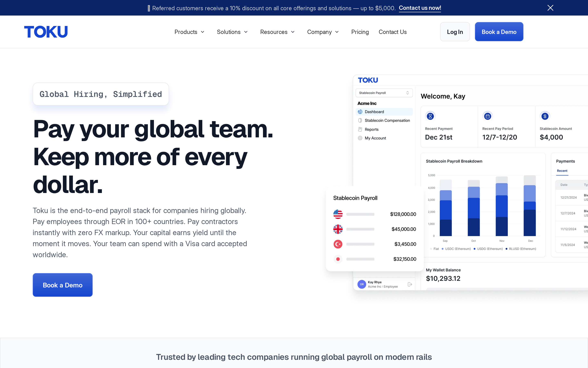Click the USDG (Ethereum) legend entry
588x368 pixels.
488,249
